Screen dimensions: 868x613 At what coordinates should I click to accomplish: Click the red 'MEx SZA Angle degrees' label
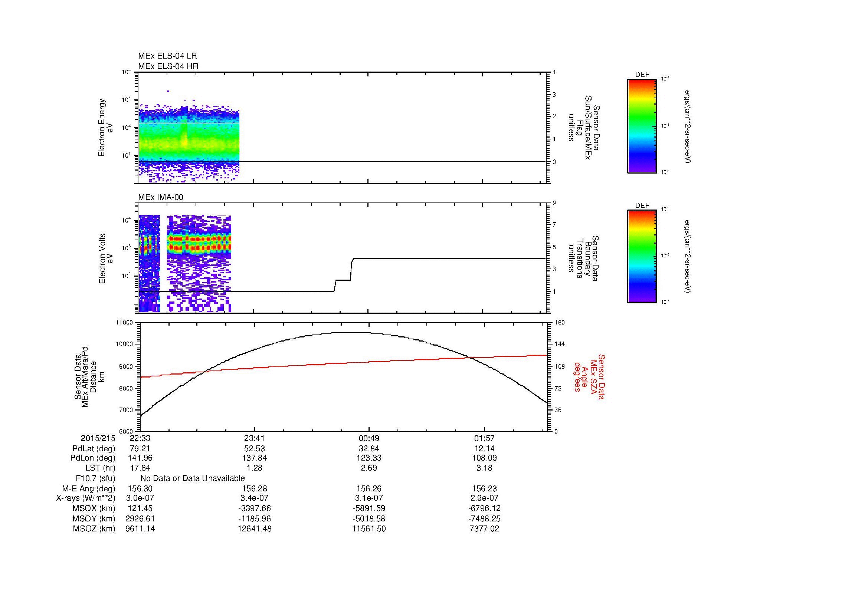click(589, 376)
